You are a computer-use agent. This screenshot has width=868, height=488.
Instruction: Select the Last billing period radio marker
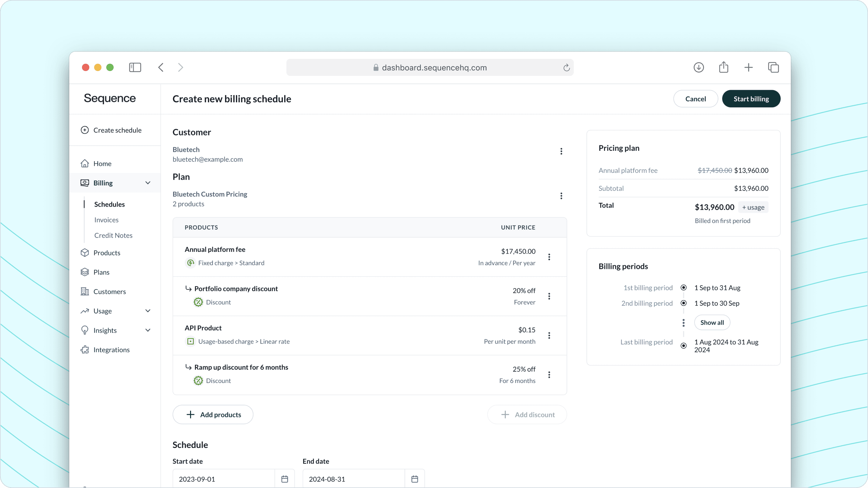[x=683, y=346]
